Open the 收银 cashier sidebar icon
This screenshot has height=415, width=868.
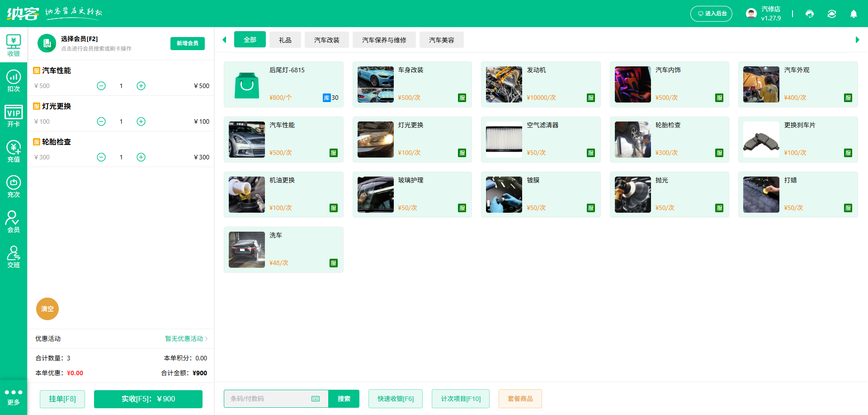14,45
